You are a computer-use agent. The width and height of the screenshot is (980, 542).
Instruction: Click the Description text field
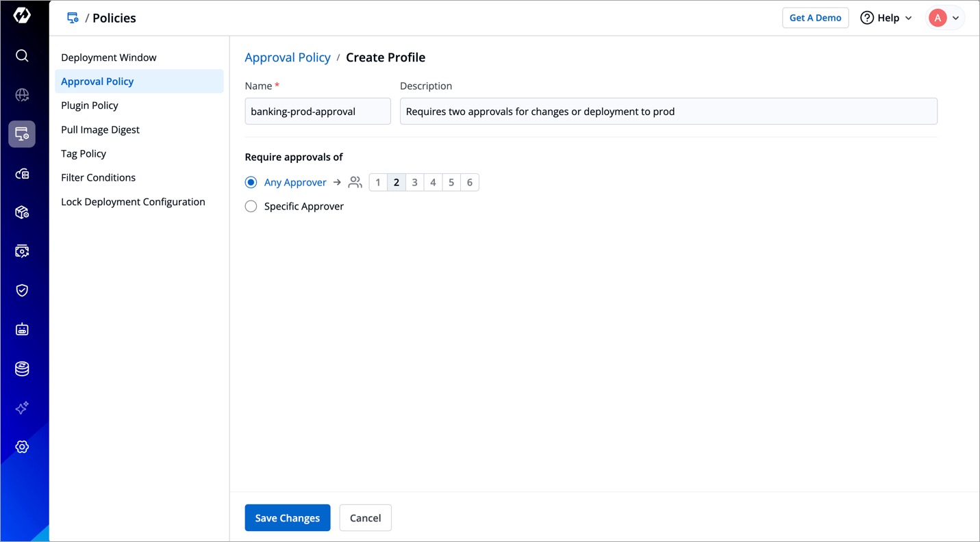point(668,112)
